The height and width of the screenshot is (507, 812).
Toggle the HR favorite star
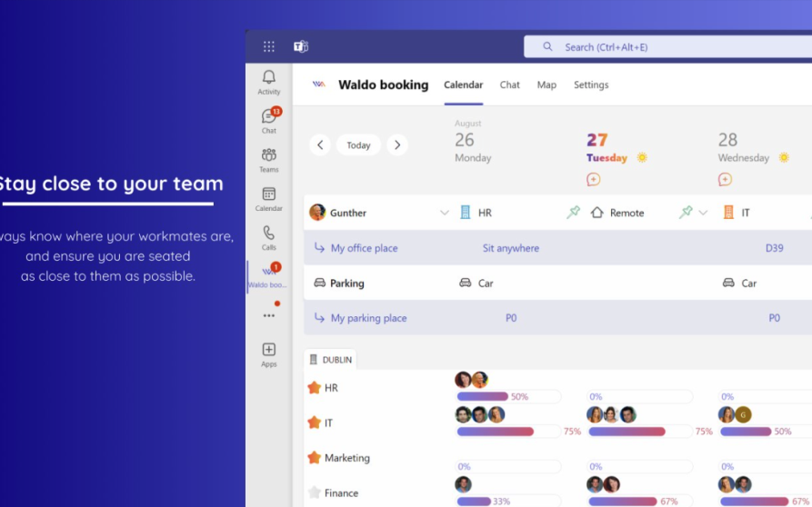[315, 387]
